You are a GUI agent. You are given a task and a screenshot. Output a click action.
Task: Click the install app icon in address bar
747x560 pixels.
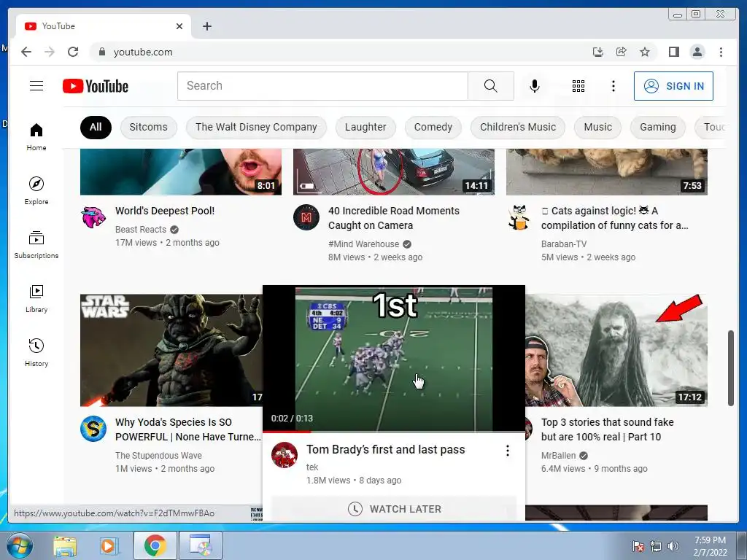coord(598,52)
